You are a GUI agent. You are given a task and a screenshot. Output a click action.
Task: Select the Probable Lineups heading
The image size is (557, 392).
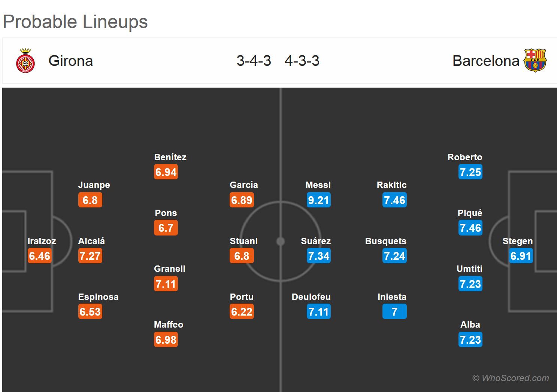[75, 22]
